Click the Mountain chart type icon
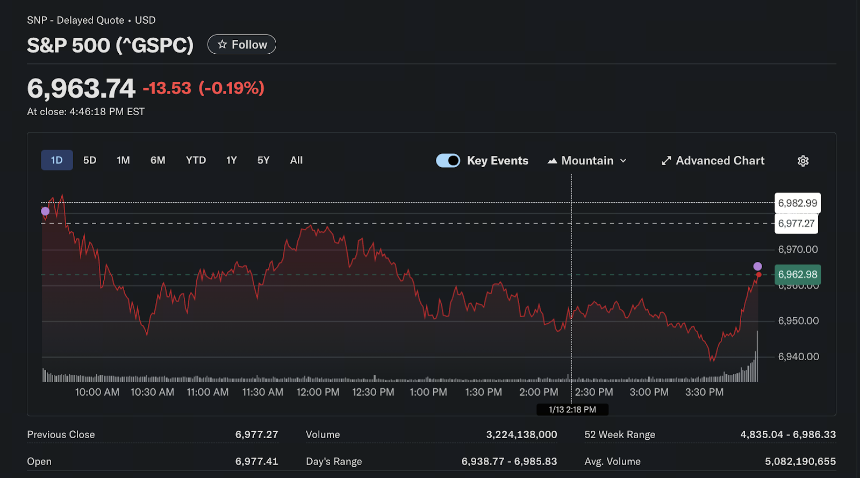The height and width of the screenshot is (478, 860). pos(552,161)
